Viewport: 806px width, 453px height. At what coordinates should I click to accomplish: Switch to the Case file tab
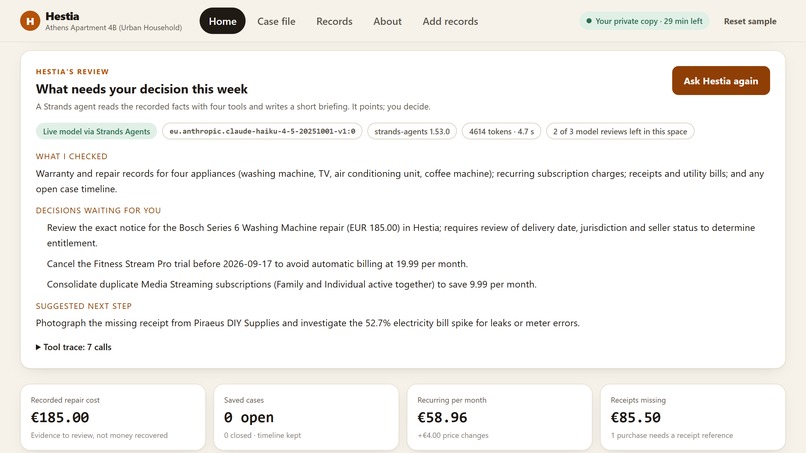(x=276, y=21)
